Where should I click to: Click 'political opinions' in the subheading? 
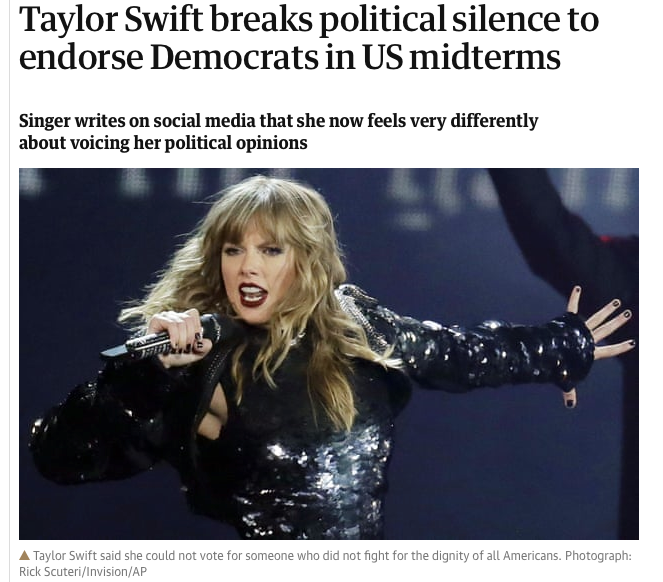(x=236, y=143)
